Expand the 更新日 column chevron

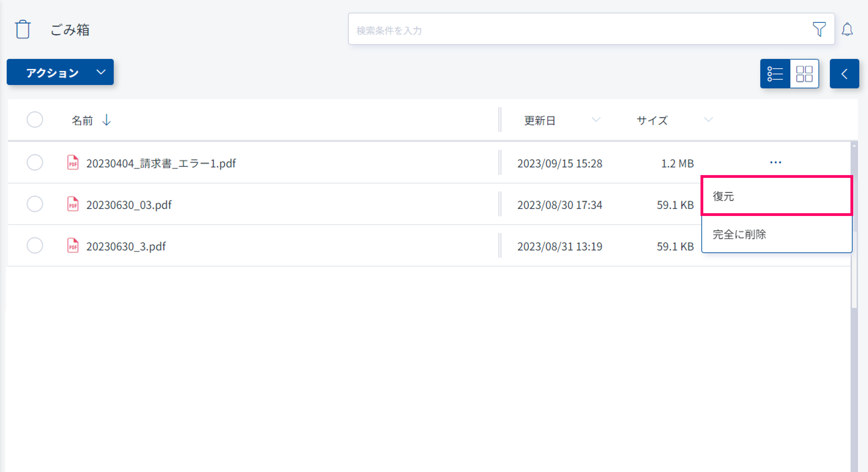tap(596, 120)
